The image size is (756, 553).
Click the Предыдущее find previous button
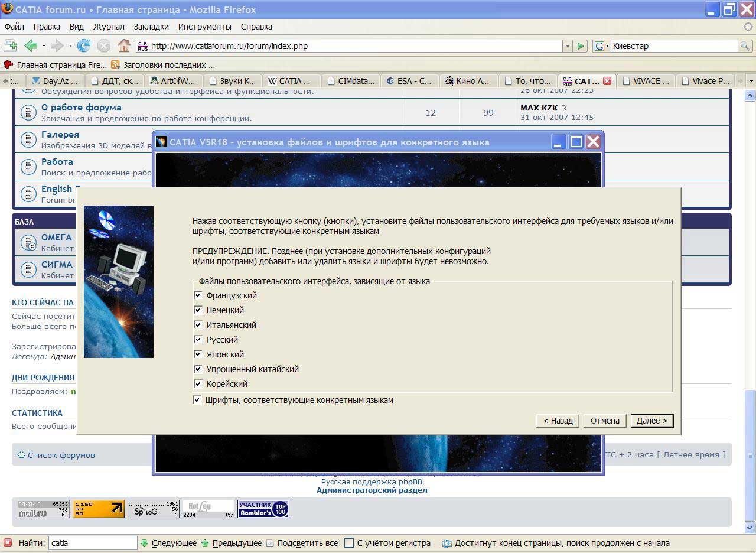point(232,543)
